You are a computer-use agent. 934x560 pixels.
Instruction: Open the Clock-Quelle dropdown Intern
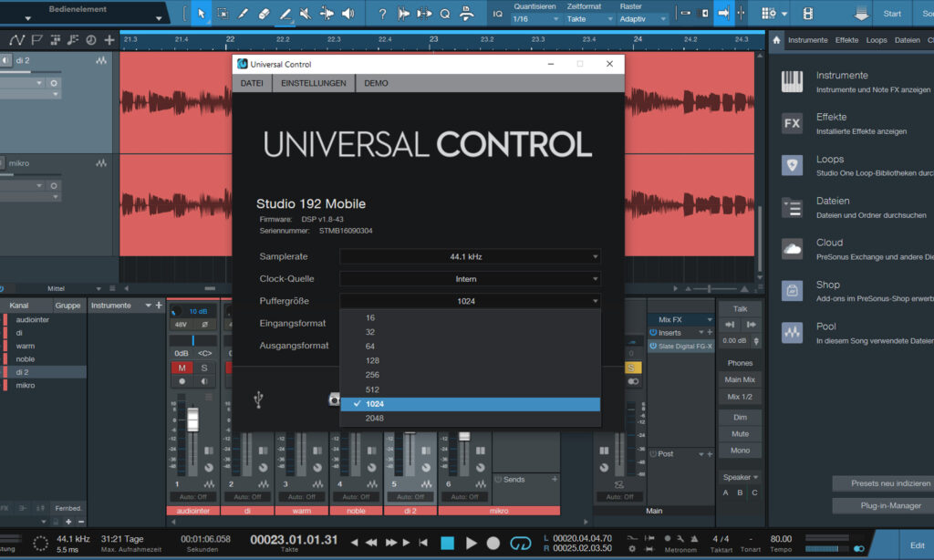click(470, 279)
